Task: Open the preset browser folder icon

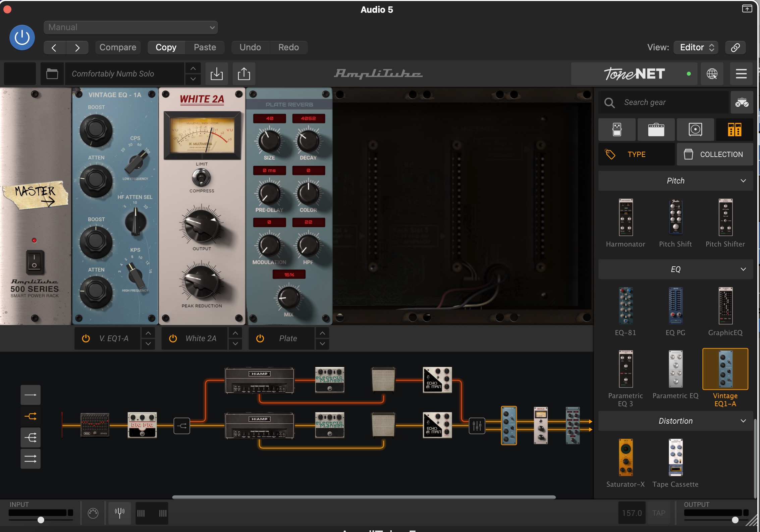Action: 52,73
